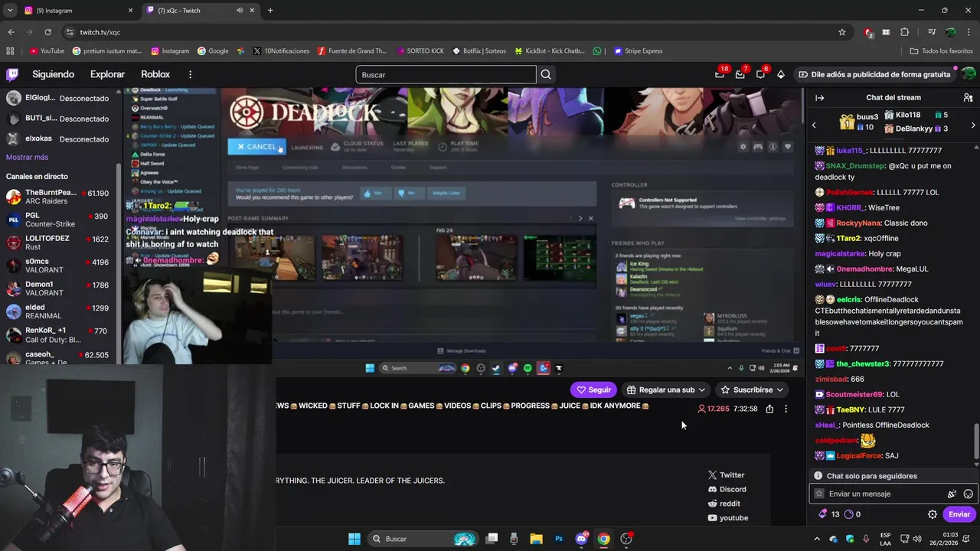This screenshot has width=980, height=551.
Task: Bookmark this page with the star icon
Action: [842, 32]
